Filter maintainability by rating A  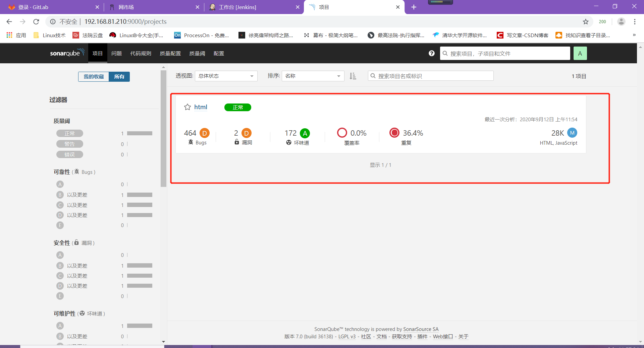pos(60,326)
